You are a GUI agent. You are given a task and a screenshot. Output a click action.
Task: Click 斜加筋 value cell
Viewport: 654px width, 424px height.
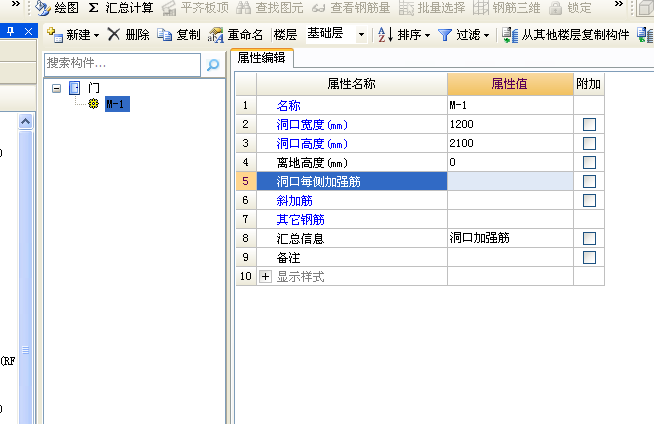510,201
